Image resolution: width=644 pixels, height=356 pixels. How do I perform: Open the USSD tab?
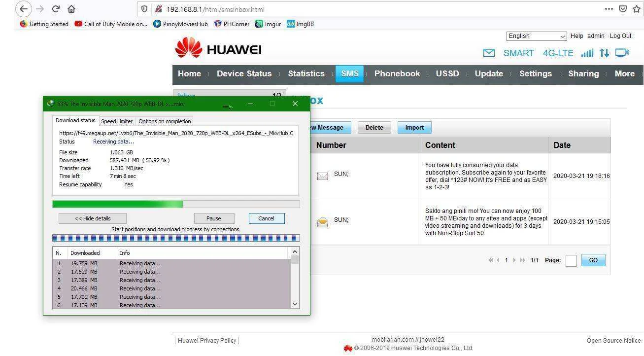pyautogui.click(x=447, y=73)
